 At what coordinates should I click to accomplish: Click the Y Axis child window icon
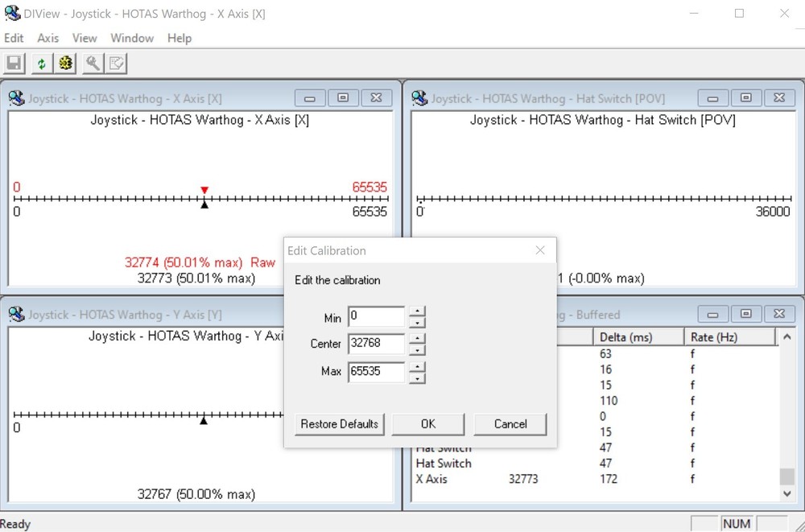click(16, 314)
